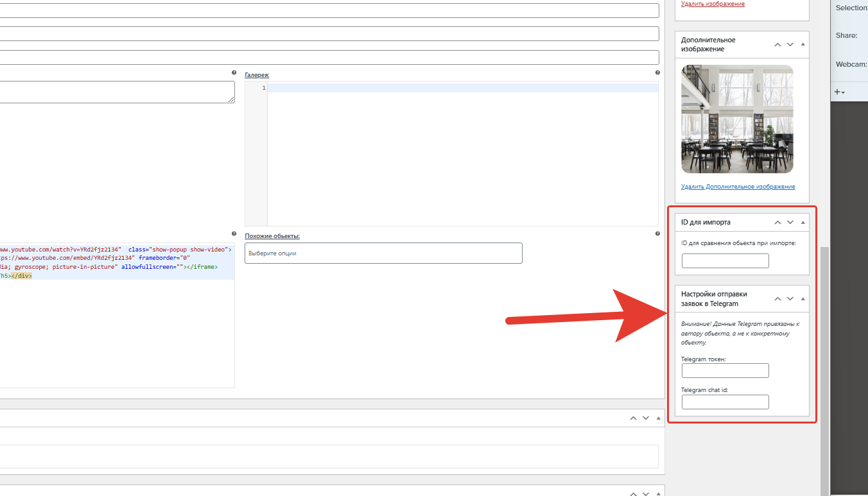Image resolution: width=868 pixels, height=496 pixels.
Task: Click the "Удалить изображение" link
Action: pyautogui.click(x=713, y=4)
